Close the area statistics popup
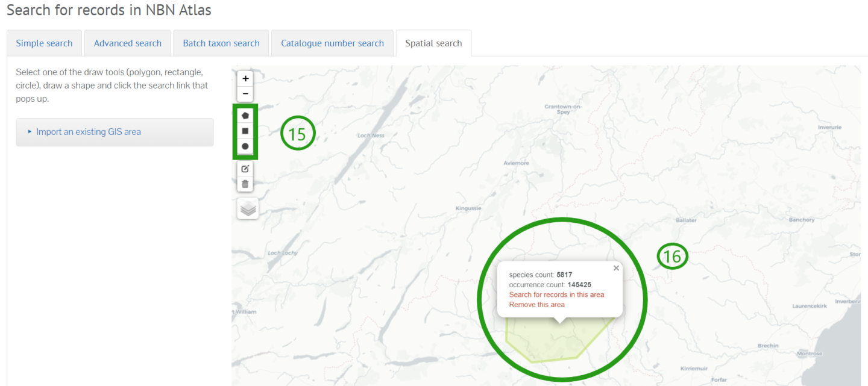This screenshot has width=868, height=386. [x=616, y=267]
